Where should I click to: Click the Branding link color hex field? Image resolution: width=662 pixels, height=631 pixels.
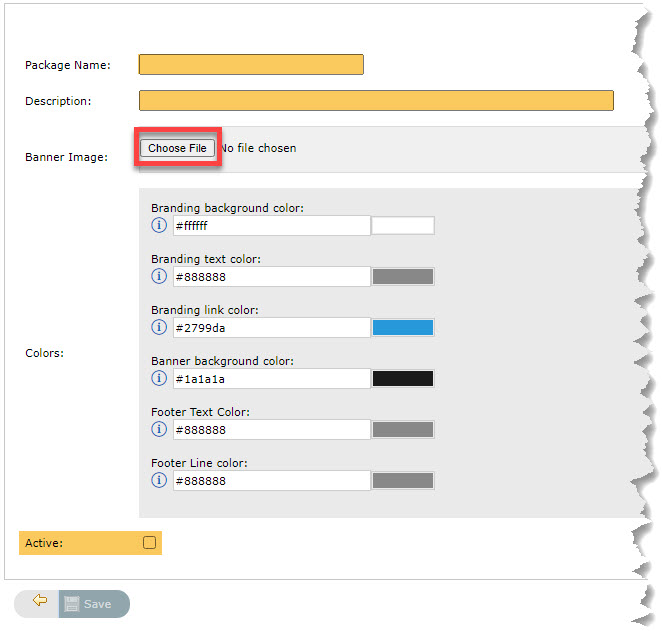coord(271,328)
